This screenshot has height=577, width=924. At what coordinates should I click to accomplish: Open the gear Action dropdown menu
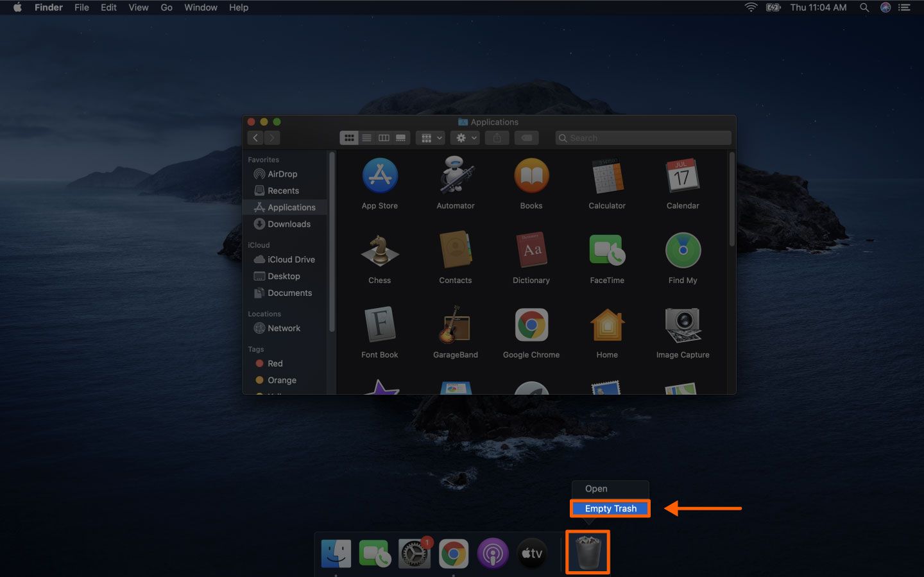point(465,138)
